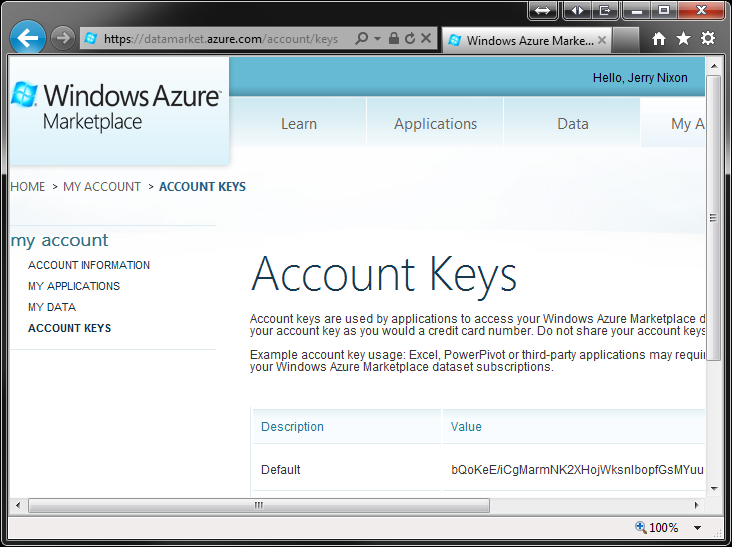Click the stop loading X in address bar
732x547 pixels.
[x=426, y=38]
